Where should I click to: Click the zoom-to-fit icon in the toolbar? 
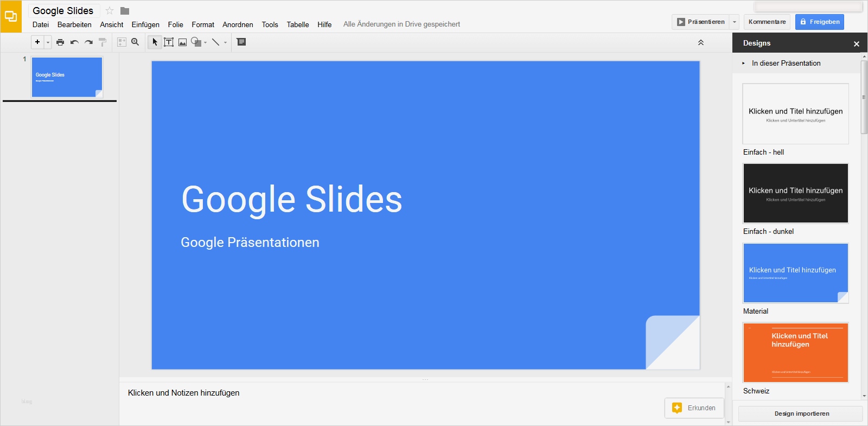click(122, 42)
